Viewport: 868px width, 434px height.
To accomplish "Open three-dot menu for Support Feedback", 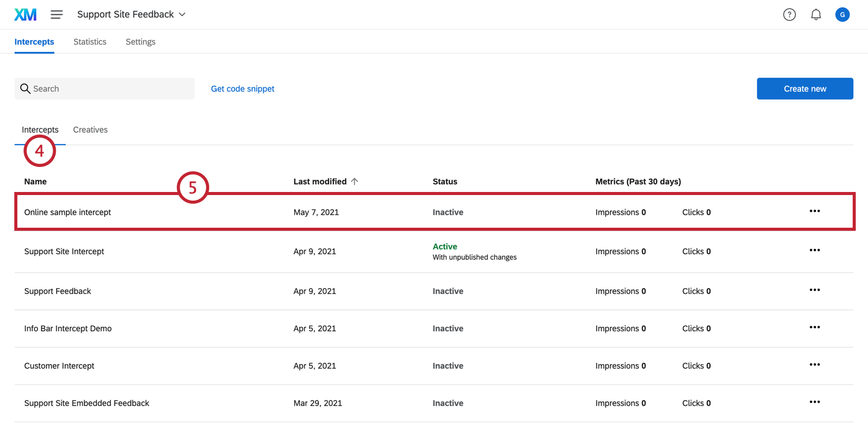I will coord(814,290).
